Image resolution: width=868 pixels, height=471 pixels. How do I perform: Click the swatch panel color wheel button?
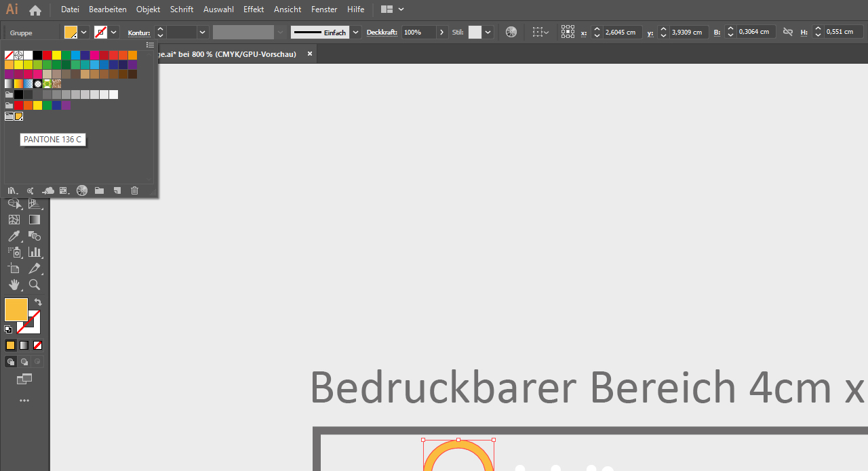[82, 190]
